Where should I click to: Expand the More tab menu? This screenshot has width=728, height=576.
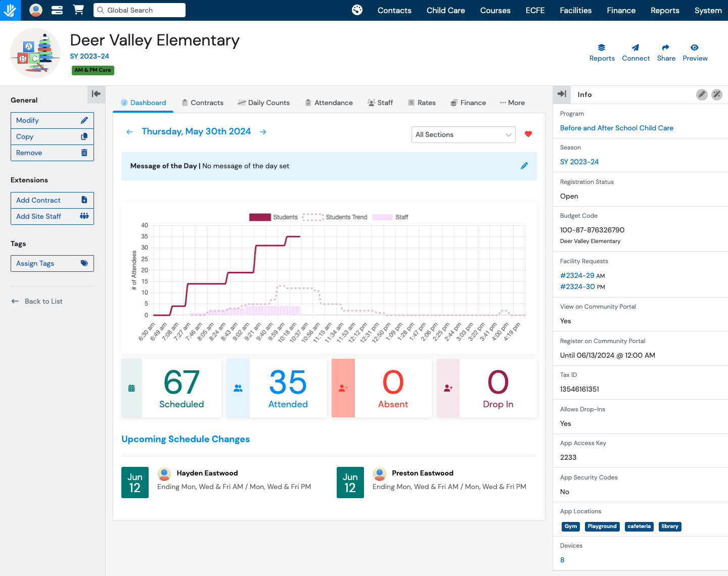(x=512, y=103)
